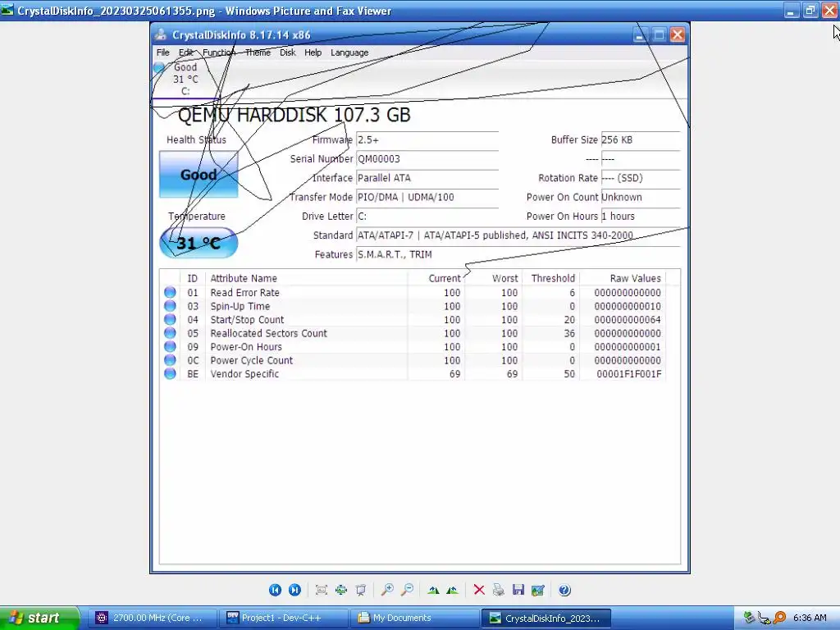This screenshot has width=840, height=630.
Task: Save a copy with the floppy disk icon
Action: pyautogui.click(x=518, y=590)
